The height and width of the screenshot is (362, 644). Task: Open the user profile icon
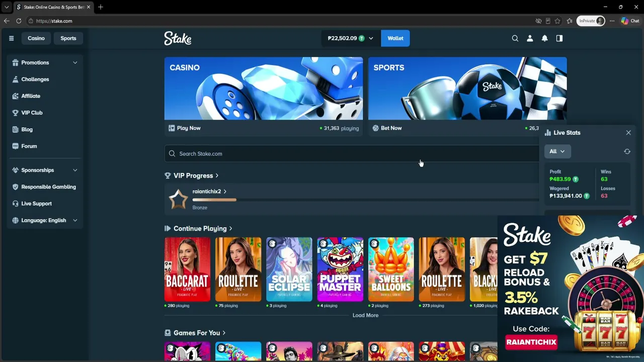[530, 38]
